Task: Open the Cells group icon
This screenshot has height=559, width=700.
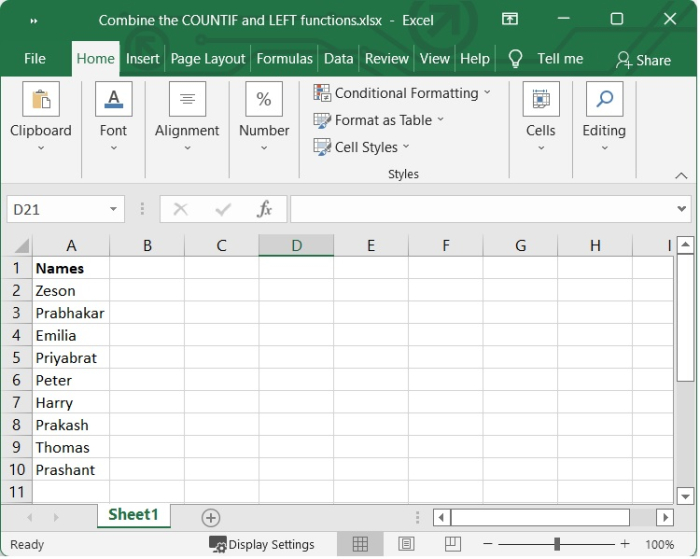Action: [x=541, y=99]
